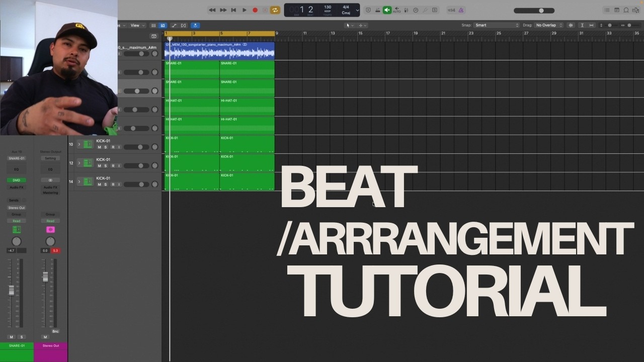Click the SNARE-01 Setting button in channel strip

point(17,158)
